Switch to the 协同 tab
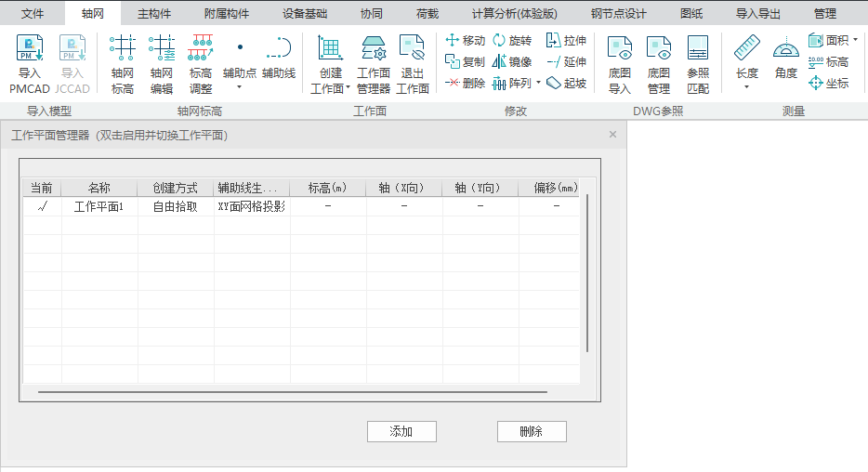The width and height of the screenshot is (868, 472). 372,13
